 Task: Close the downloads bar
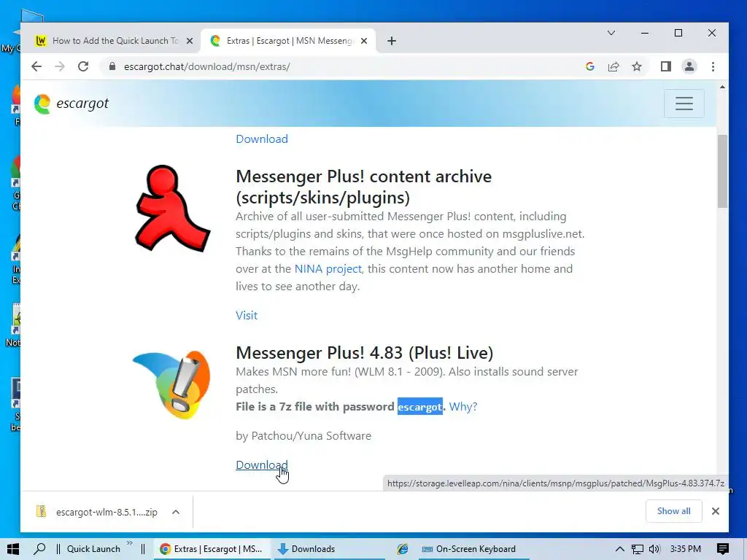716,511
